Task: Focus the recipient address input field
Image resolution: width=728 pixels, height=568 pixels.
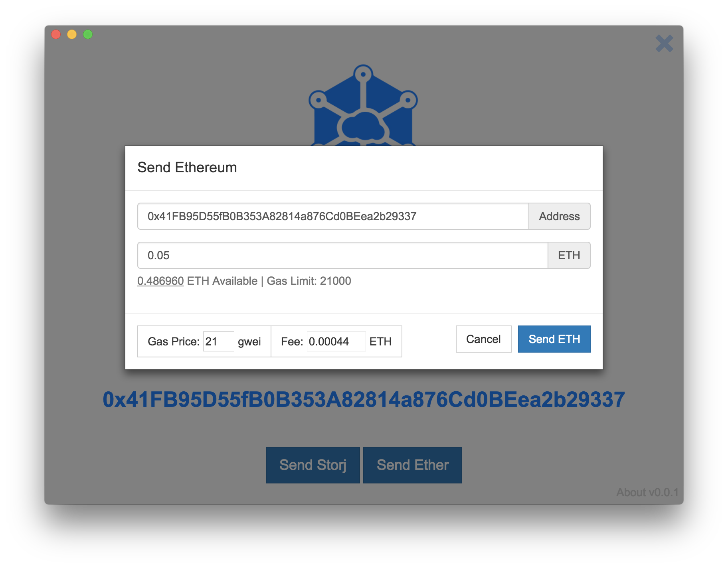Action: click(x=333, y=216)
